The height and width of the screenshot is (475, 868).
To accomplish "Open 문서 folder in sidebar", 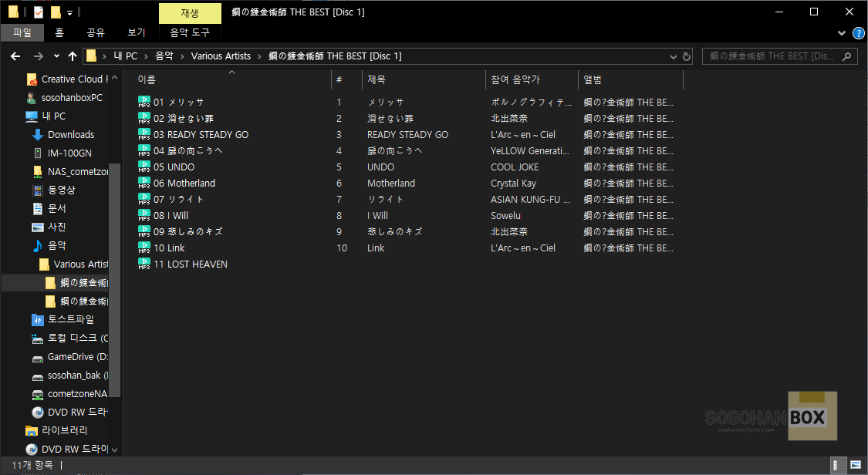I will click(56, 208).
